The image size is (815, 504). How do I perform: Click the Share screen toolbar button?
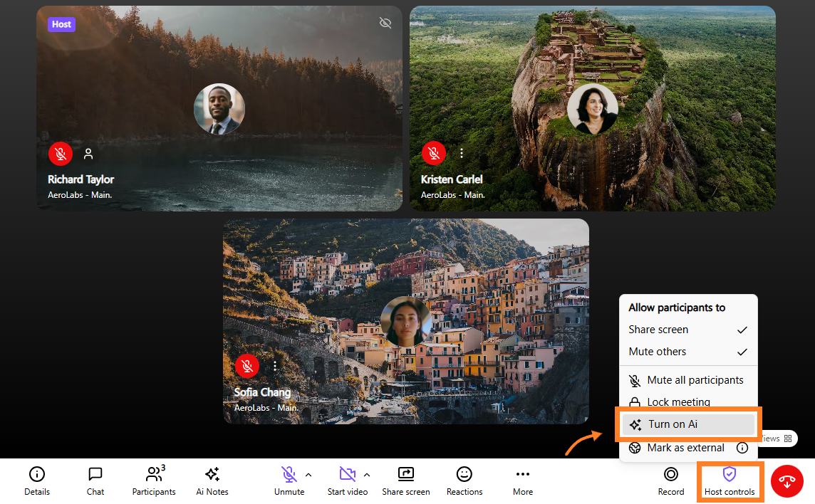tap(406, 481)
